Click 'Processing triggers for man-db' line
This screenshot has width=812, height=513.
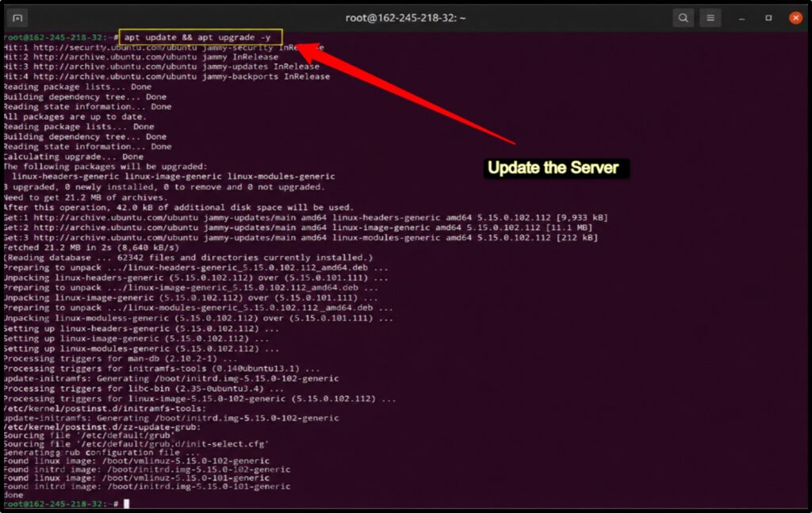pos(121,358)
